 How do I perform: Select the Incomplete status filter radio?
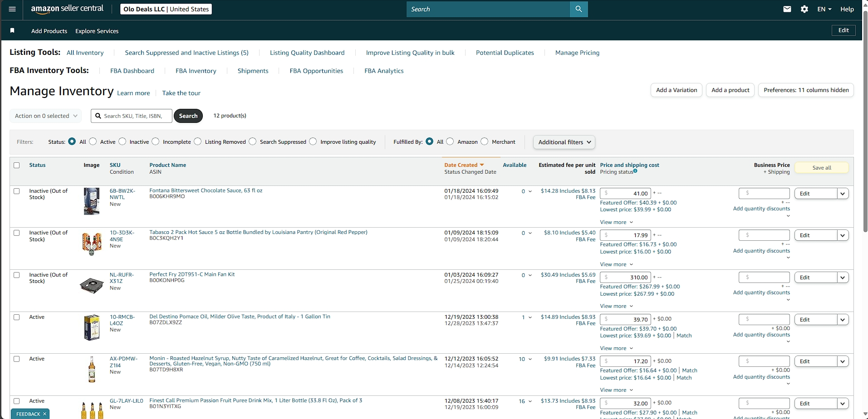pos(156,141)
